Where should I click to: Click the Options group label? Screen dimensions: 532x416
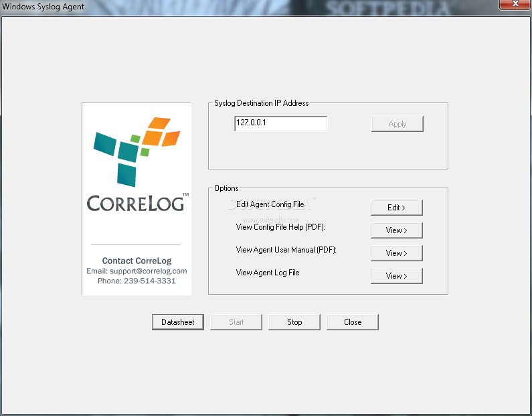coord(226,188)
